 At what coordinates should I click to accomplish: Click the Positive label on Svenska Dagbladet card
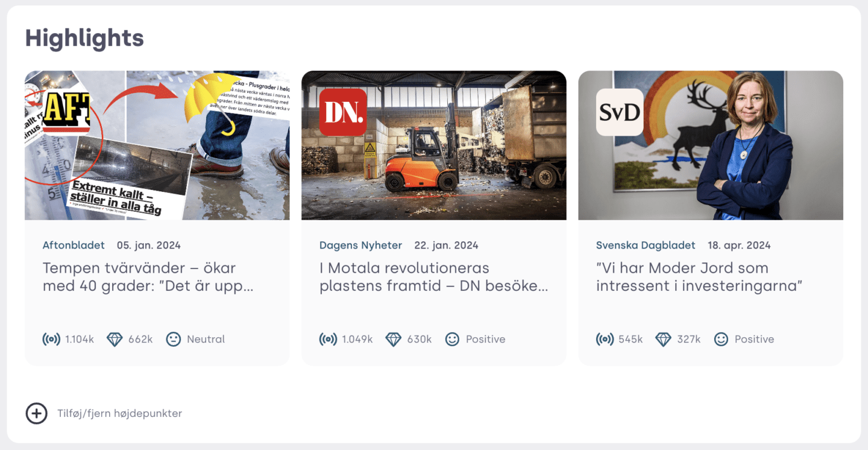tap(754, 339)
